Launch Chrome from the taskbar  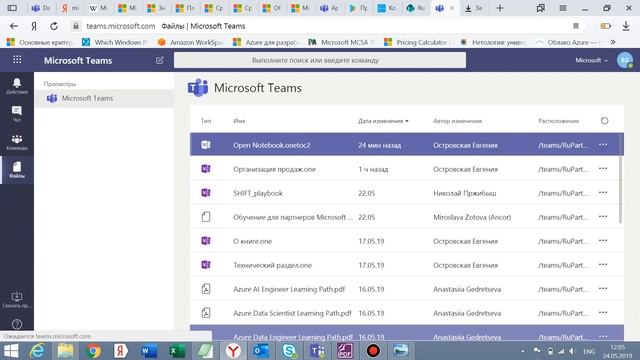click(93, 351)
